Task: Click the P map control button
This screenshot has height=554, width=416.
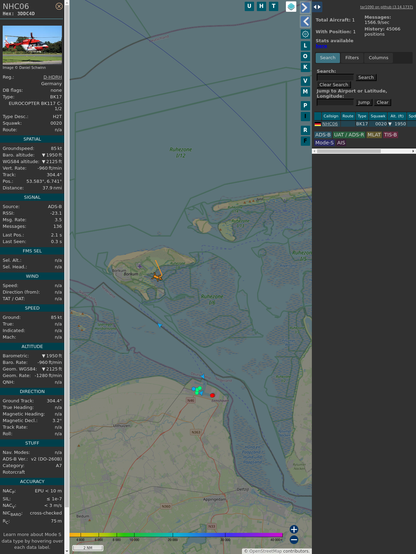Action: [x=305, y=105]
